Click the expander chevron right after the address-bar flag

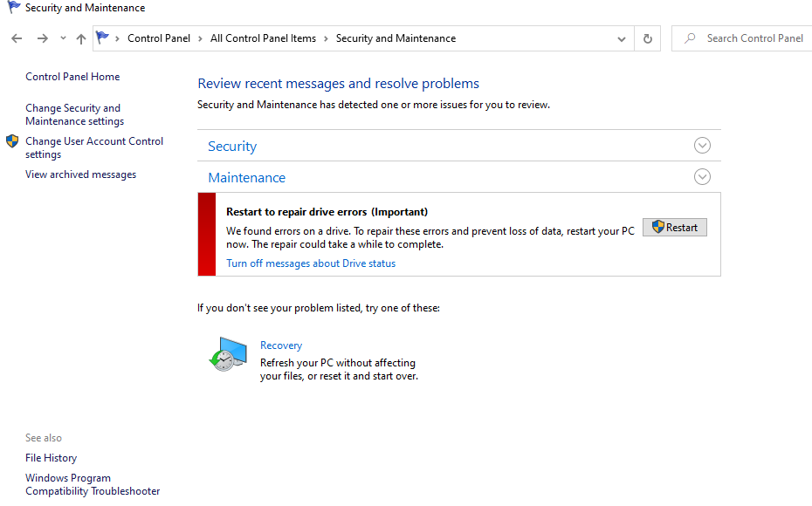click(117, 38)
